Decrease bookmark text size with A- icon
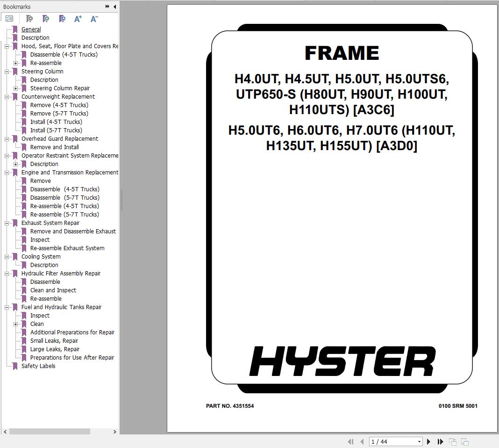The height and width of the screenshot is (448, 499). point(94,19)
